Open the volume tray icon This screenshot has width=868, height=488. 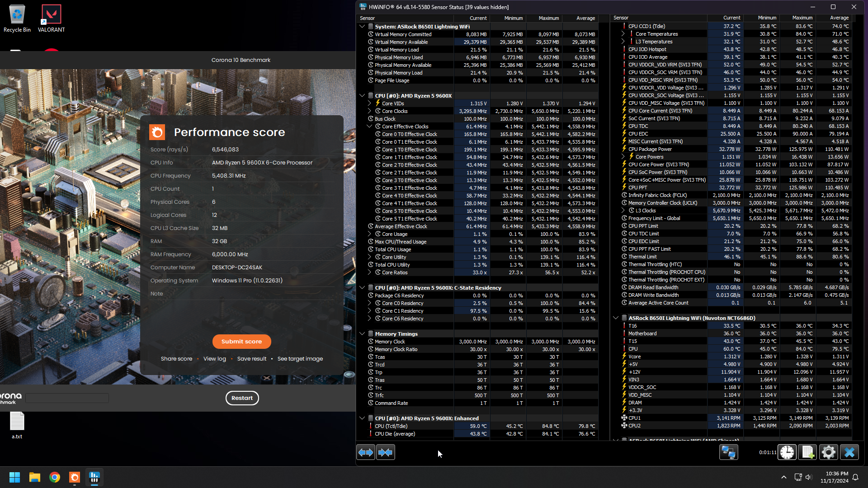point(809,477)
